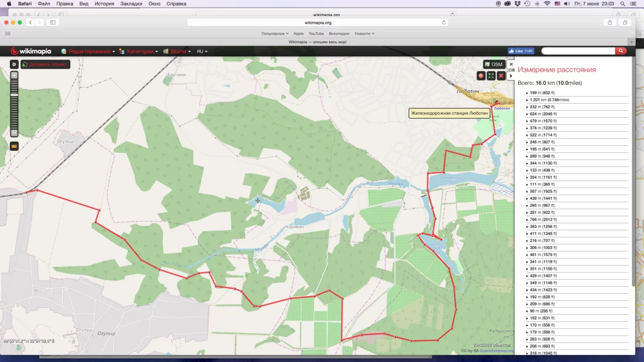Open the История menu
644x362 pixels.
click(x=105, y=4)
